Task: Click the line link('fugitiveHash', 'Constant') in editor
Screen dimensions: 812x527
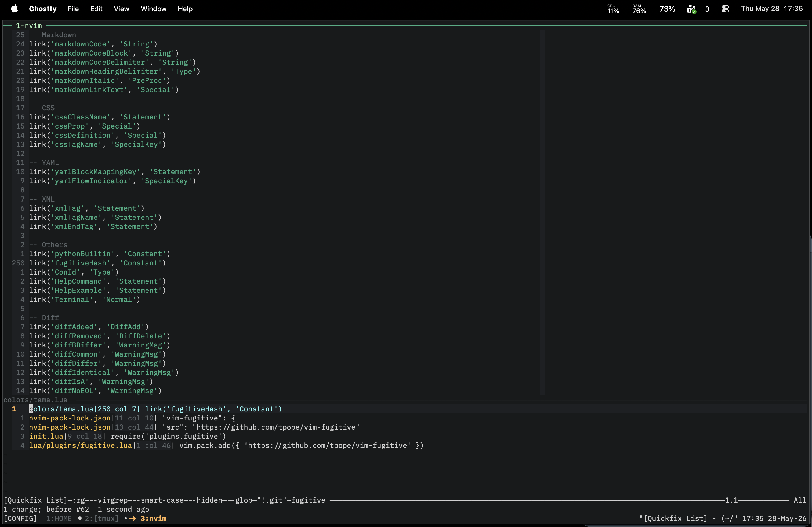Action: click(97, 263)
